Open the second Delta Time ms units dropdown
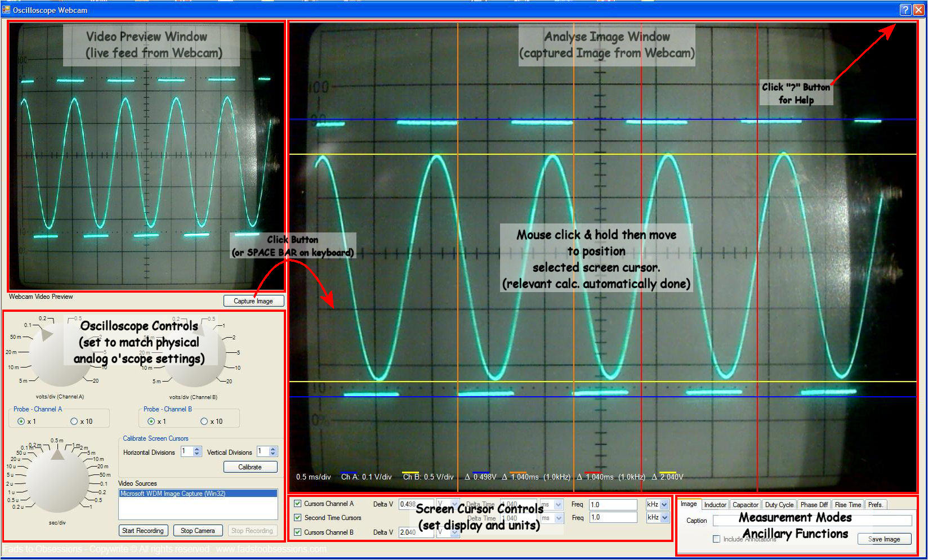 [x=559, y=517]
